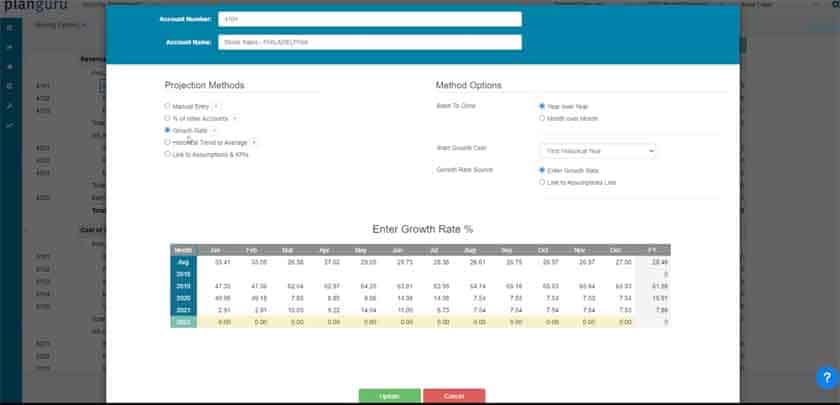The height and width of the screenshot is (405, 840).
Task: Click the second icon in the left sidebar
Action: click(x=10, y=47)
